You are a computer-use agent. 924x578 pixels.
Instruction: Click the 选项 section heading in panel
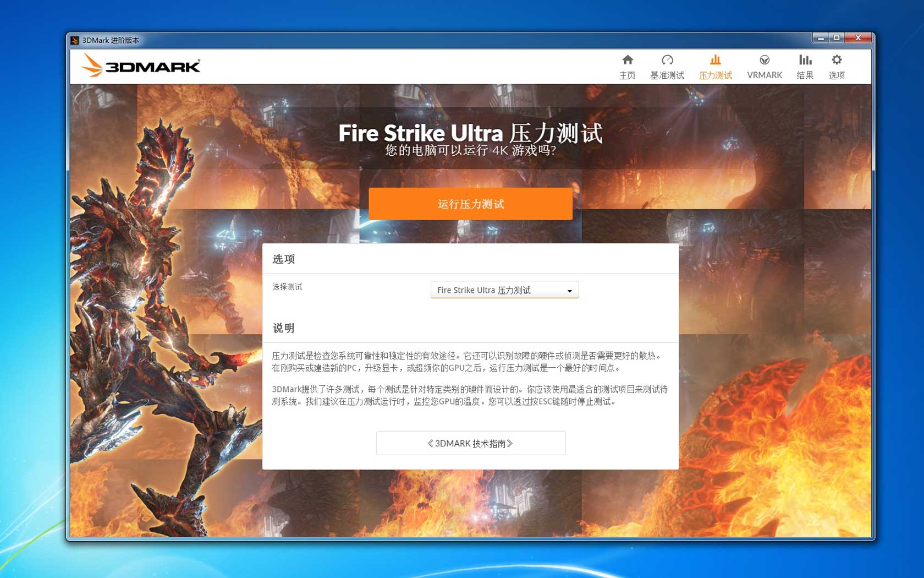284,259
